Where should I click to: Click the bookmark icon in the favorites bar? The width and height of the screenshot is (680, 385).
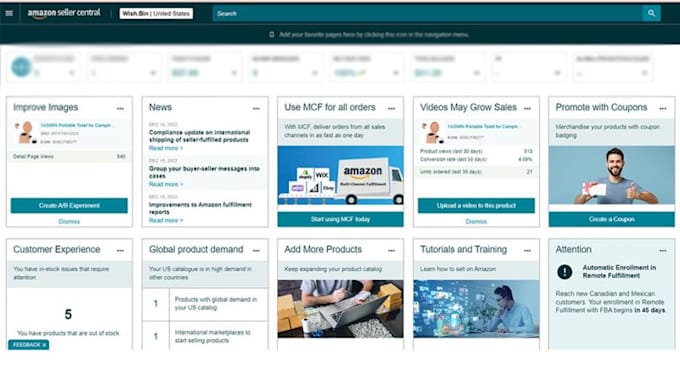pyautogui.click(x=272, y=35)
